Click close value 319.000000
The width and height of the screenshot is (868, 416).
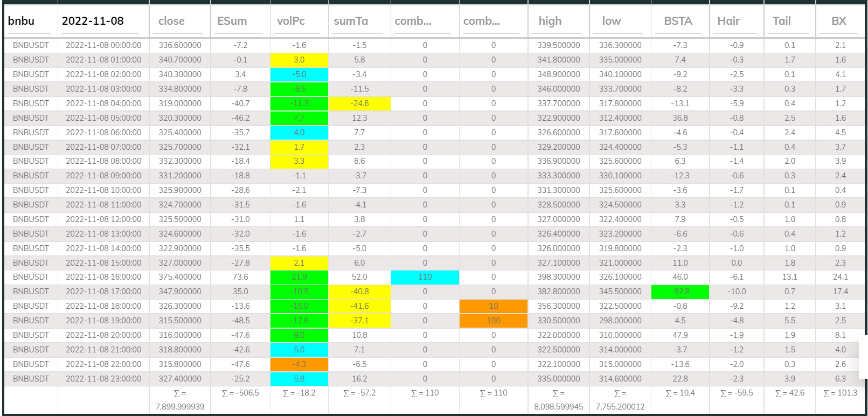[x=180, y=103]
